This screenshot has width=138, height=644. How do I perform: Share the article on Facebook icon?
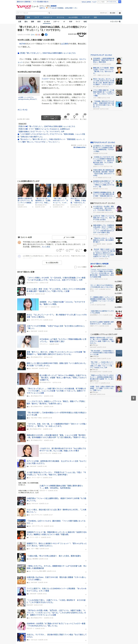(46, 35)
